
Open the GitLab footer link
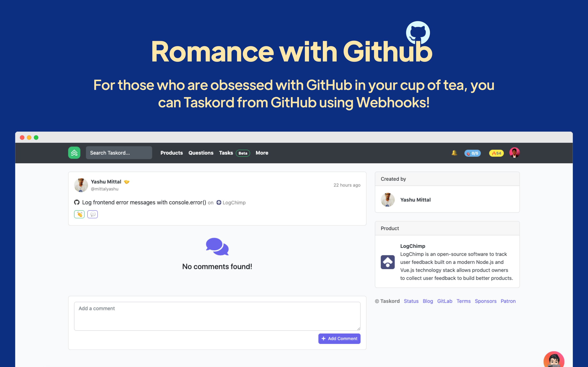444,301
